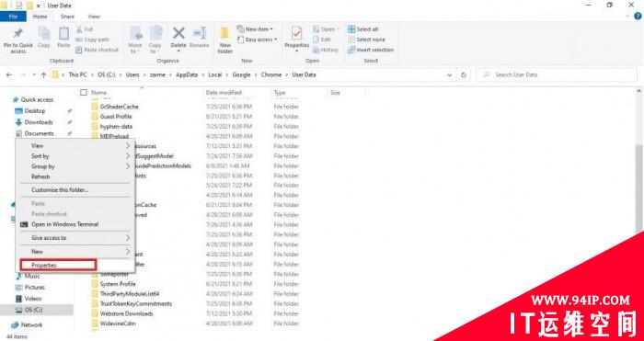This screenshot has width=644, height=341.
Task: Refresh the address bar location
Action: [464, 75]
